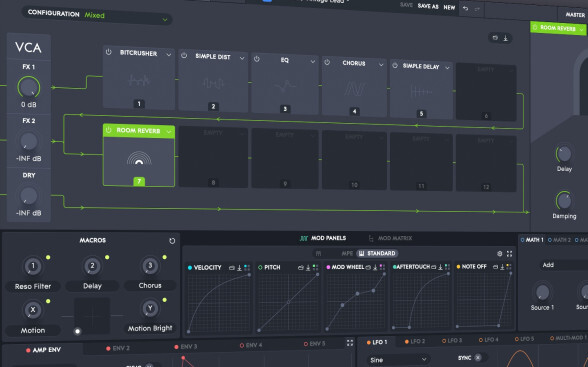The width and height of the screenshot is (588, 367).
Task: Click Velocity curve save icon
Action: click(x=239, y=268)
